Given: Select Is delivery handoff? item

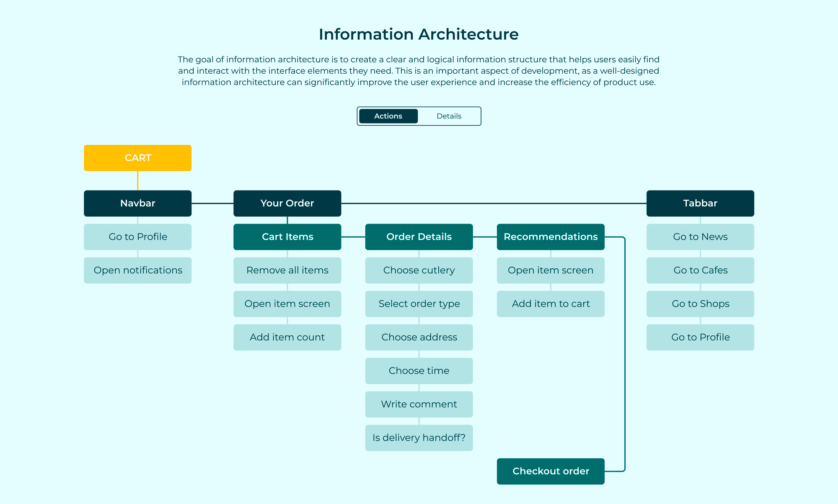Looking at the screenshot, I should click(x=419, y=438).
